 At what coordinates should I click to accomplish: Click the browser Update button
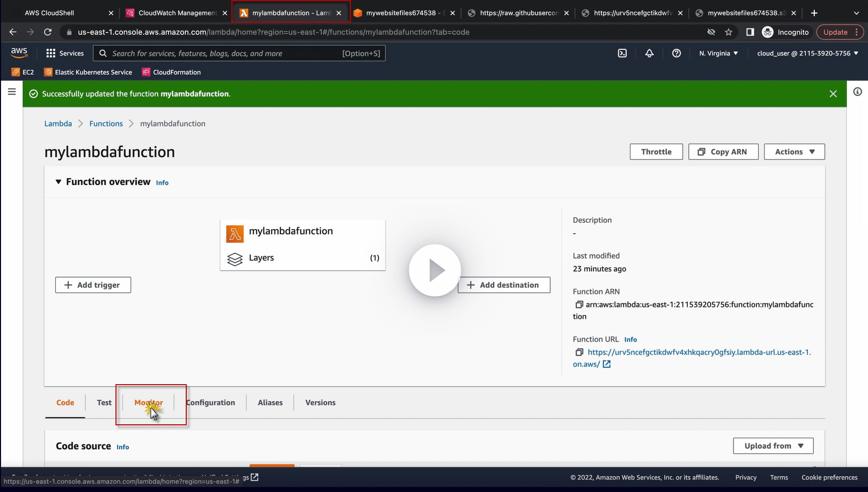[839, 32]
